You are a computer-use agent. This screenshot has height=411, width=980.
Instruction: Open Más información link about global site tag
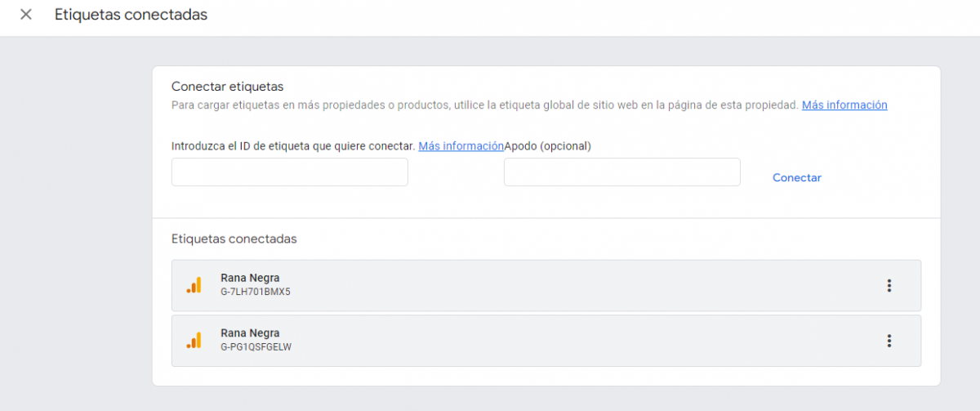click(x=844, y=105)
